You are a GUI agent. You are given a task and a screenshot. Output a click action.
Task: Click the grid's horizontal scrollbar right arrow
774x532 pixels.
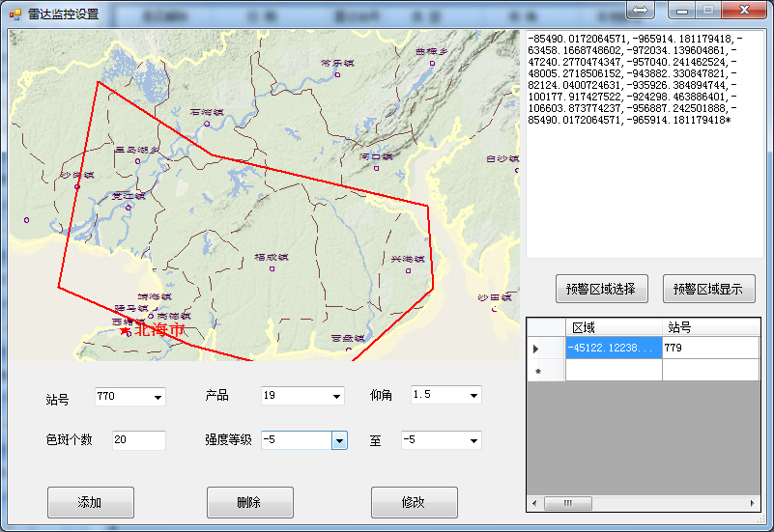pyautogui.click(x=755, y=503)
